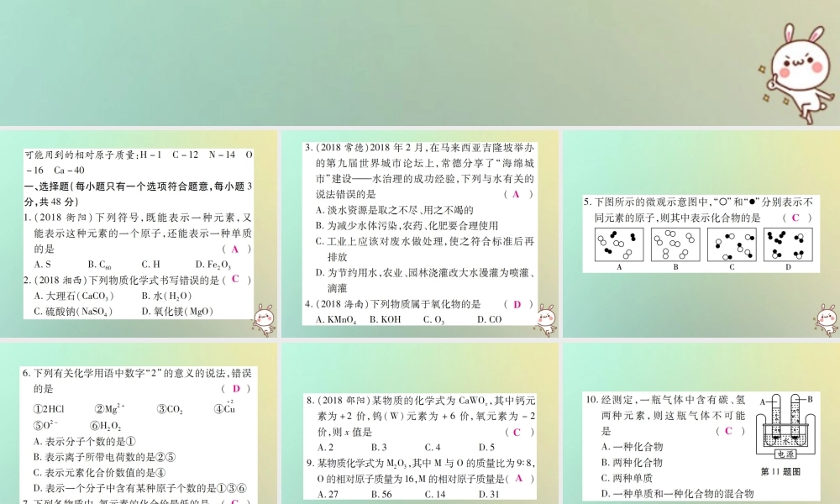Click option 'D. 一种单质和一种化合物的混合物'
This screenshot has width=840, height=504.
pyautogui.click(x=678, y=493)
